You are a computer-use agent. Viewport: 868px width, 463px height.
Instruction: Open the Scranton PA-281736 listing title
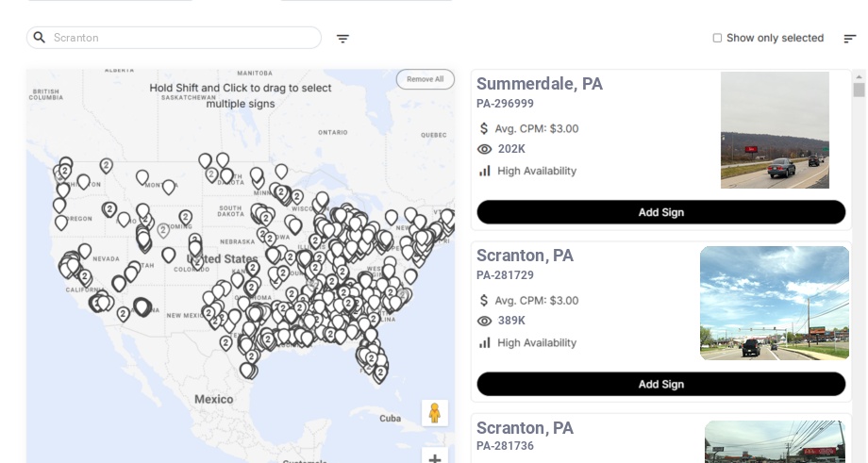click(525, 428)
